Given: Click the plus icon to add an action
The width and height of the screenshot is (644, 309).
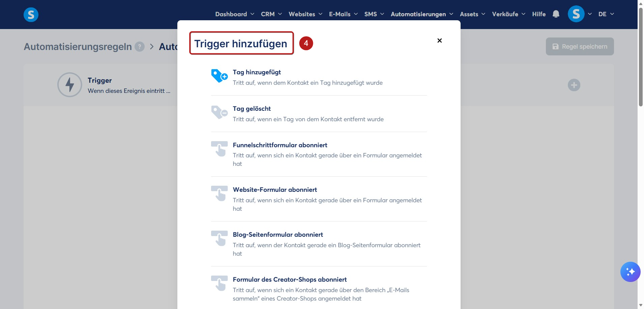Looking at the screenshot, I should (574, 85).
